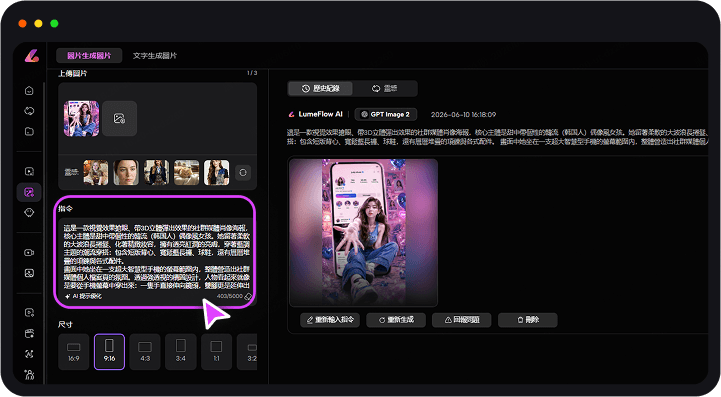Click the yellow minimize window dot
721x397 pixels.
point(38,23)
